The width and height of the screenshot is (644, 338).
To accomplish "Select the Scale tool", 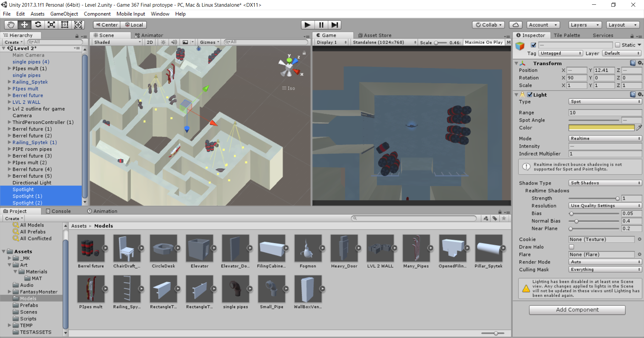I will pyautogui.click(x=51, y=25).
